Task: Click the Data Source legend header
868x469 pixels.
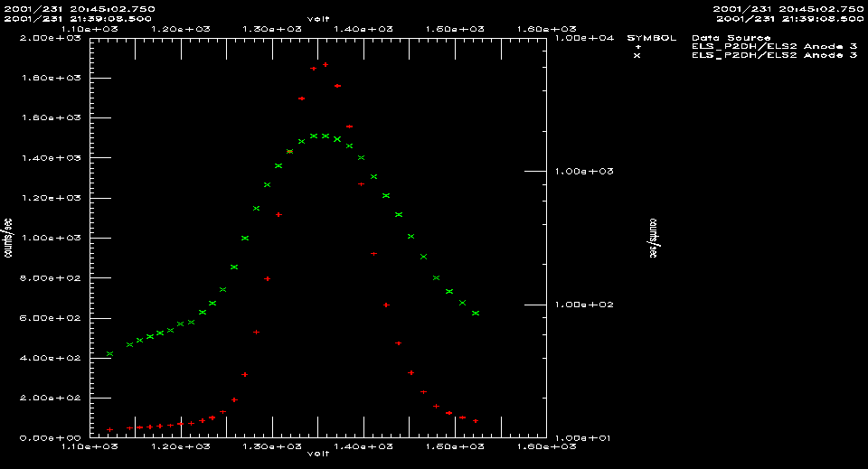Action: click(731, 38)
